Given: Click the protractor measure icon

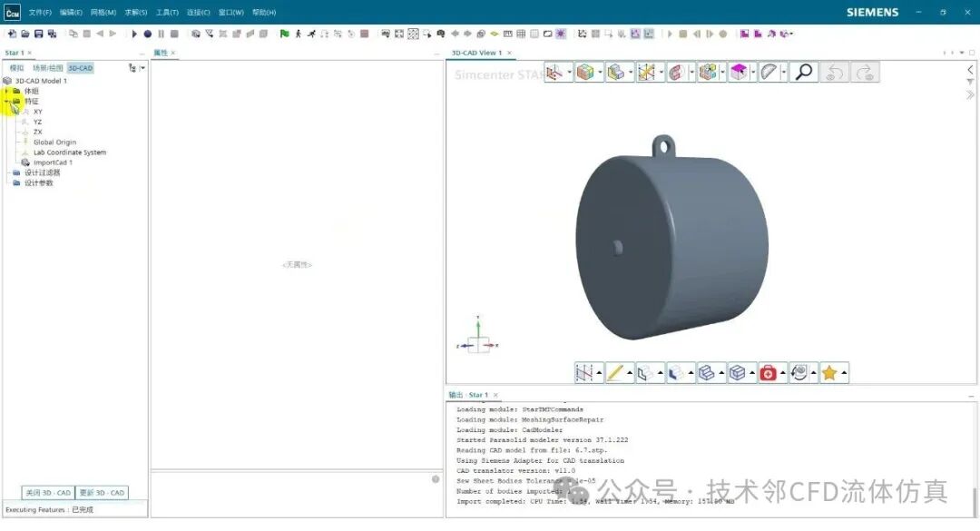Looking at the screenshot, I should click(769, 73).
